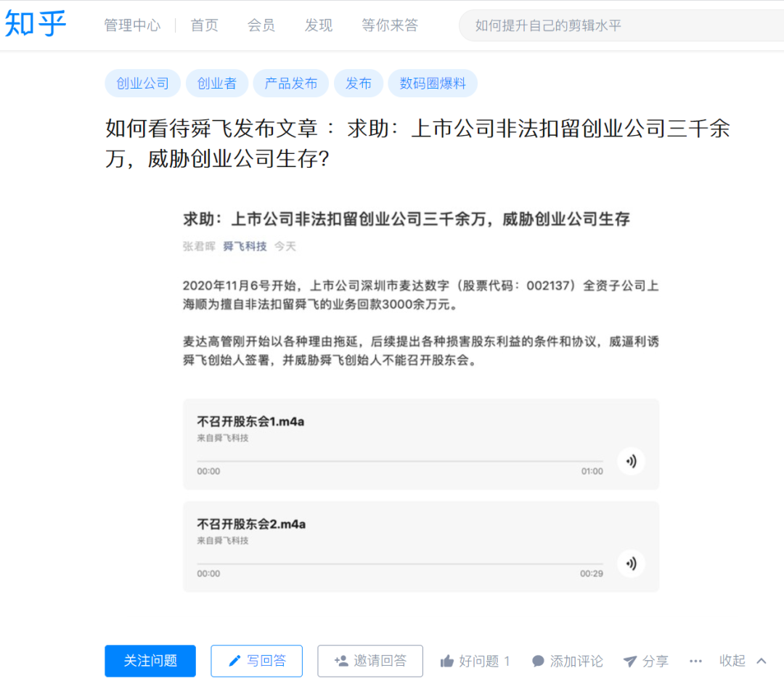Click the up chevron beside 收起
Screen dimensions: 784x684
pos(761,661)
